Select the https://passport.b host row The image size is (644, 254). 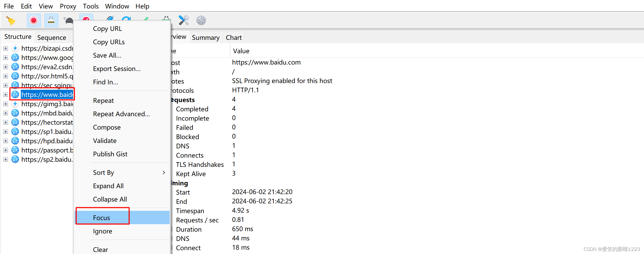tap(47, 150)
